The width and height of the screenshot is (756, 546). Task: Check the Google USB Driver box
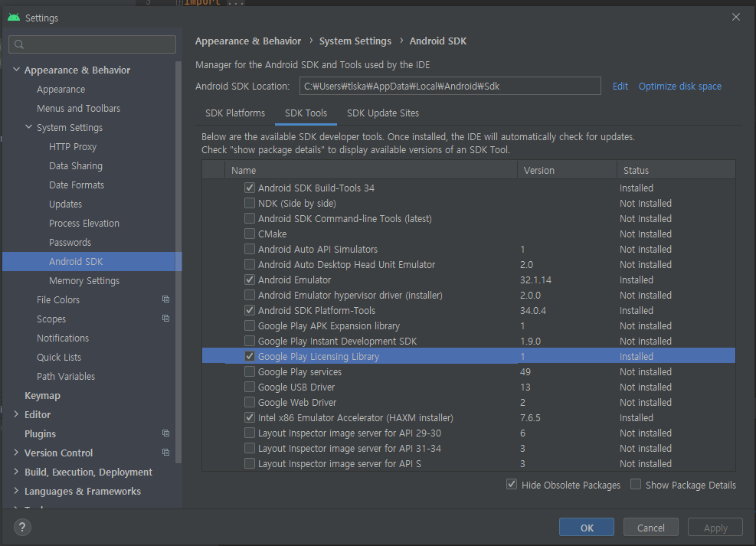(250, 387)
